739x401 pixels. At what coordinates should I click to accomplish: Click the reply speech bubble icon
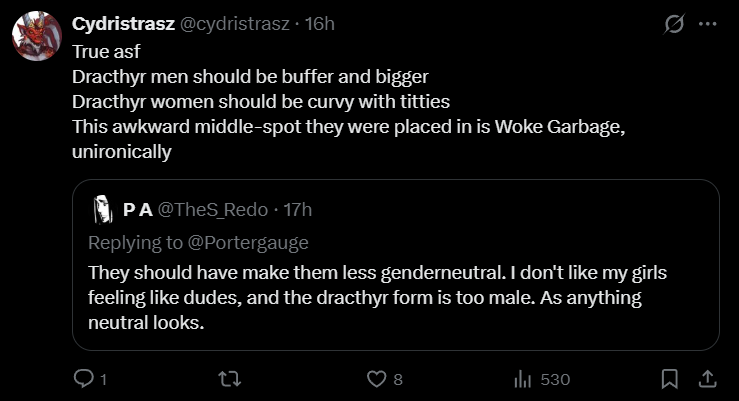(x=85, y=379)
